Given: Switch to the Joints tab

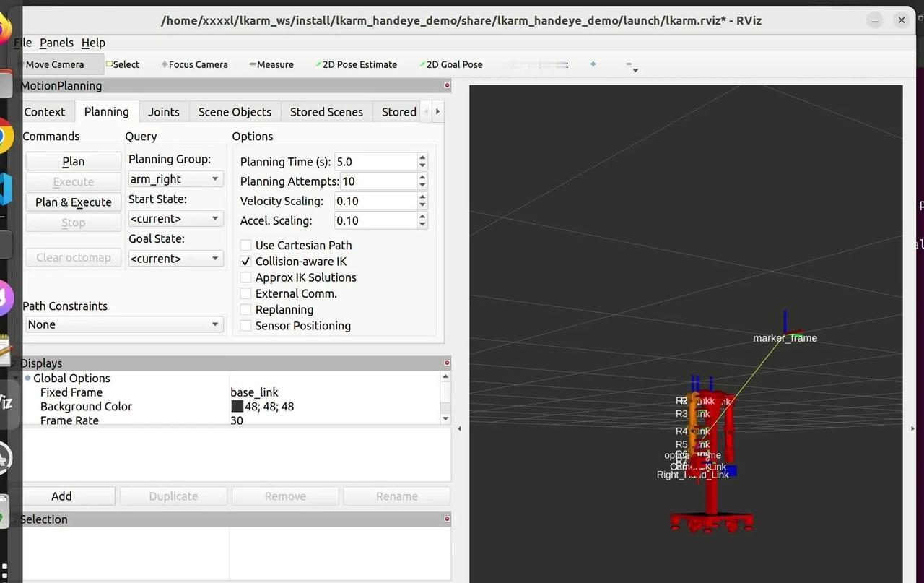Looking at the screenshot, I should [164, 112].
